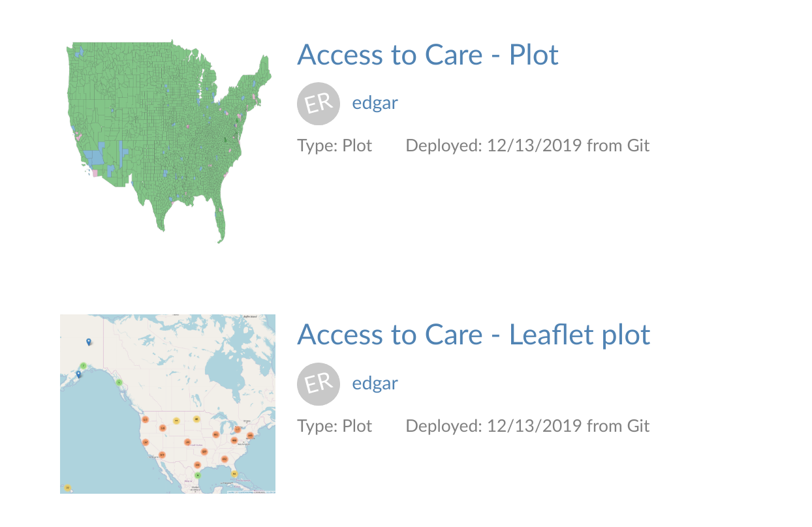Click the orange cluster near New York coast
This screenshot has height=527, width=812.
click(250, 435)
